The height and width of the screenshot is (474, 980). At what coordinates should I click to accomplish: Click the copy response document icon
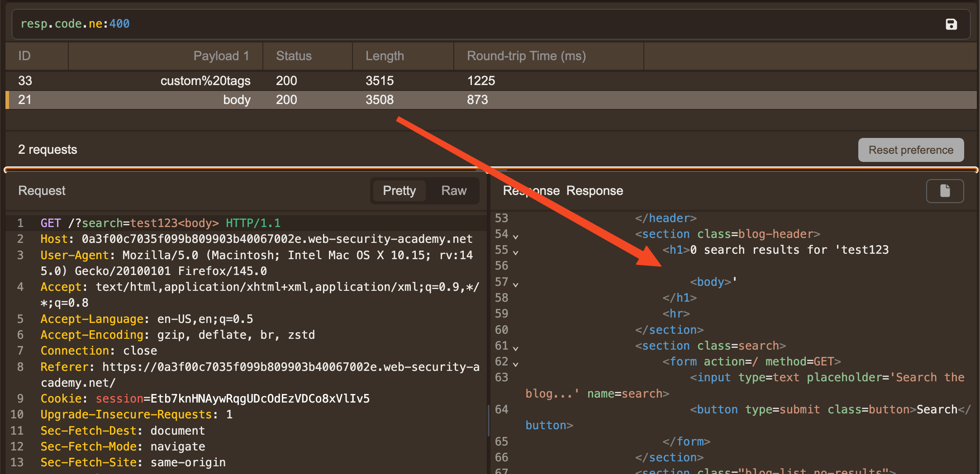(x=945, y=191)
